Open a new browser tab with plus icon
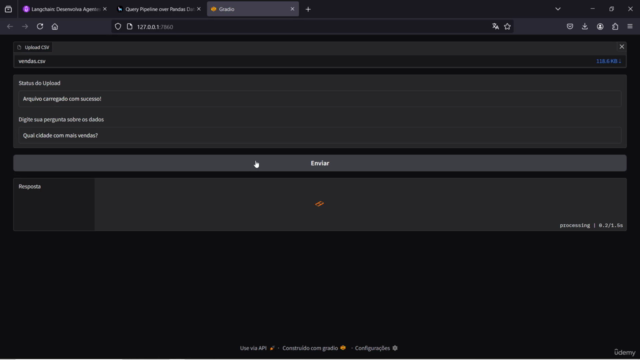The width and height of the screenshot is (640, 360). pyautogui.click(x=308, y=9)
